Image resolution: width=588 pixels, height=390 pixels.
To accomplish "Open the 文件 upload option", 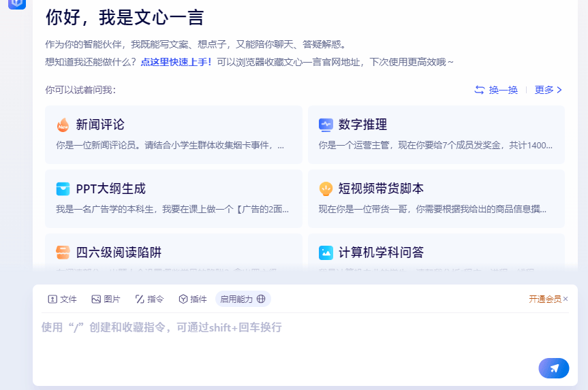I will tap(62, 299).
